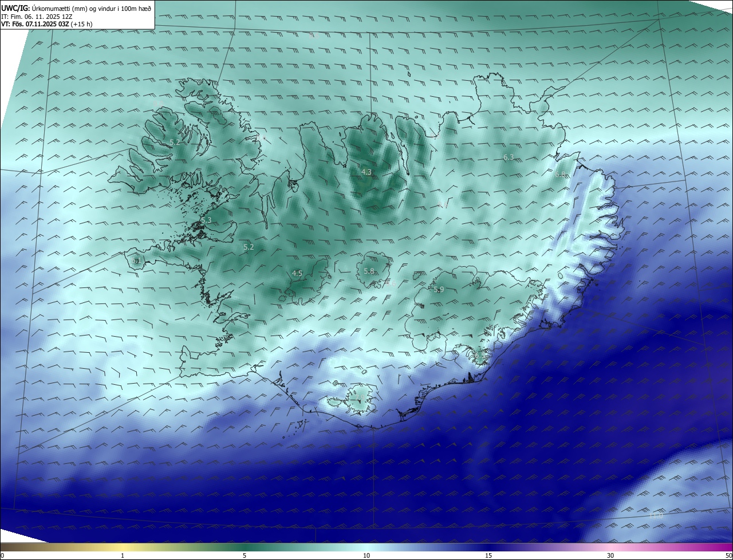
Task: Click the 4.5 value above the western glacier outline
Action: 297,274
